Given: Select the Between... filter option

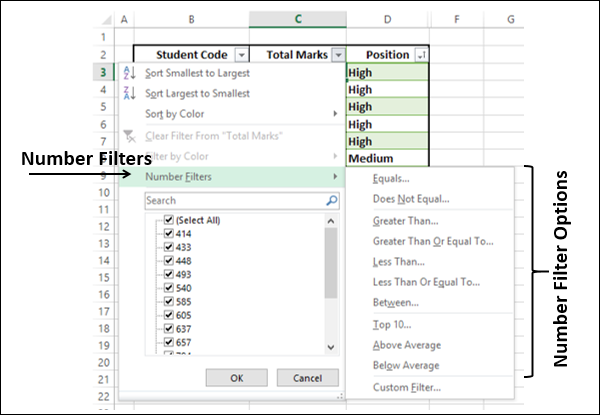Looking at the screenshot, I should click(x=395, y=302).
